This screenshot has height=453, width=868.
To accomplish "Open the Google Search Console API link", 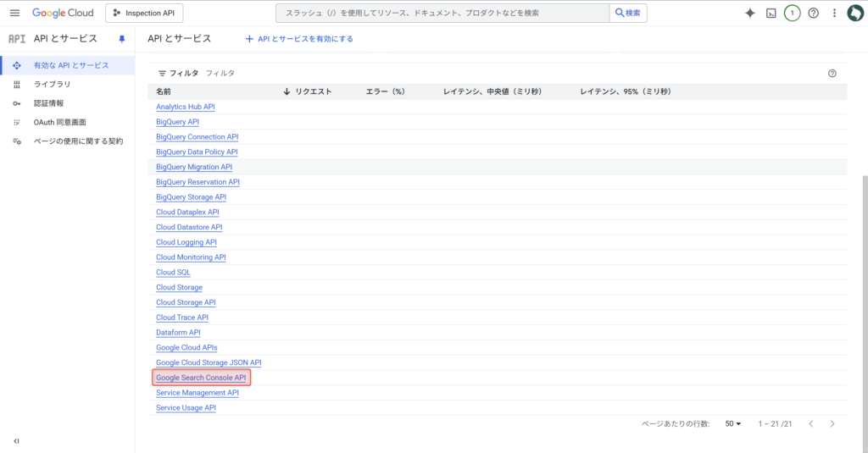I will [x=201, y=378].
